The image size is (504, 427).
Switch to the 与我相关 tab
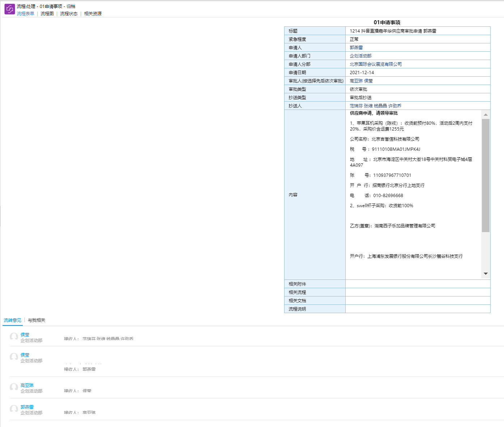click(x=37, y=320)
